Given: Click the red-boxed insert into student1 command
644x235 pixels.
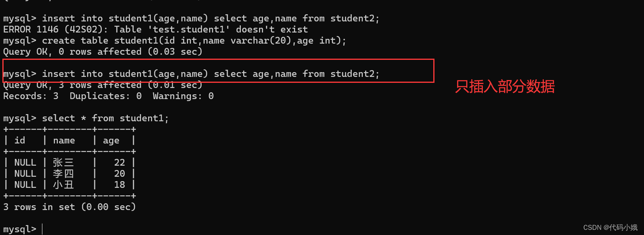Looking at the screenshot, I should (x=210, y=74).
